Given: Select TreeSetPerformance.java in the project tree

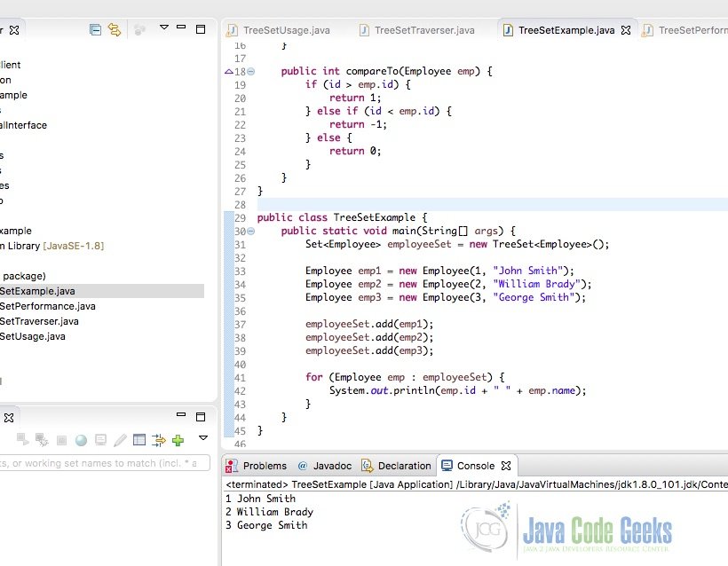Looking at the screenshot, I should [48, 305].
